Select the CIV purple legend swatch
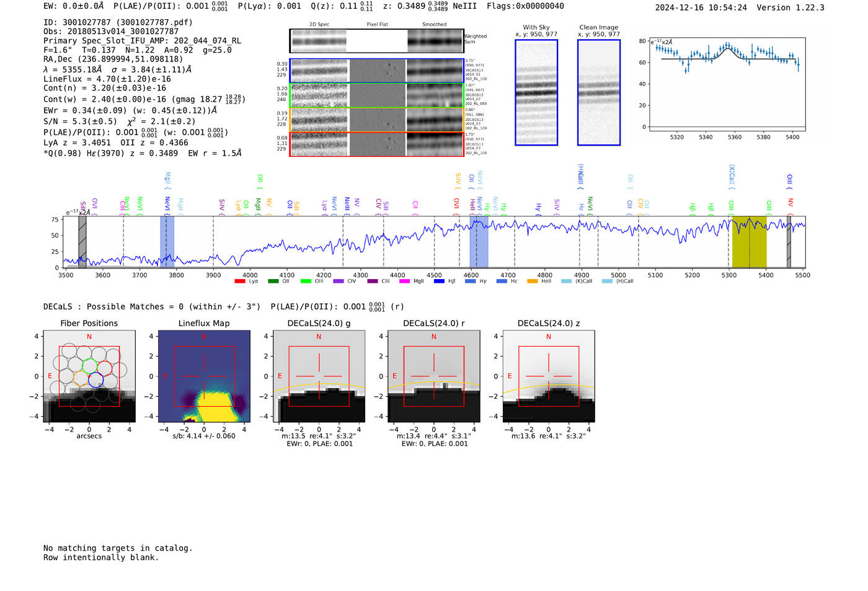This screenshot has width=868, height=591. (x=339, y=281)
